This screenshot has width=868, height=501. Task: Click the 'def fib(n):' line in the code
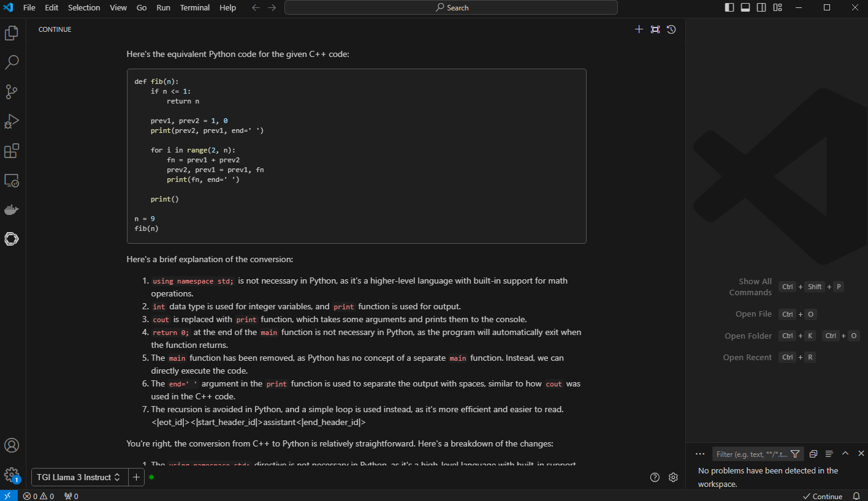156,81
